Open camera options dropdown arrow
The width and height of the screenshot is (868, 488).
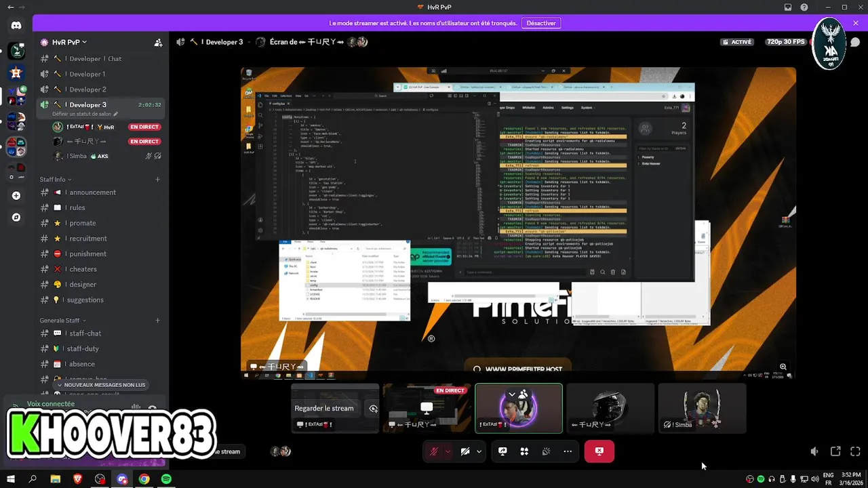(x=479, y=451)
